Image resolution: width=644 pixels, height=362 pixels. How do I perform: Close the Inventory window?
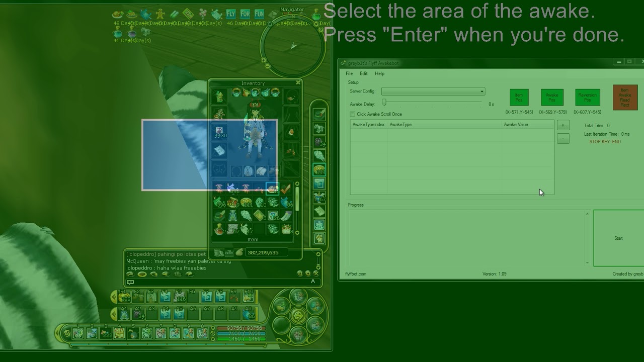click(298, 82)
